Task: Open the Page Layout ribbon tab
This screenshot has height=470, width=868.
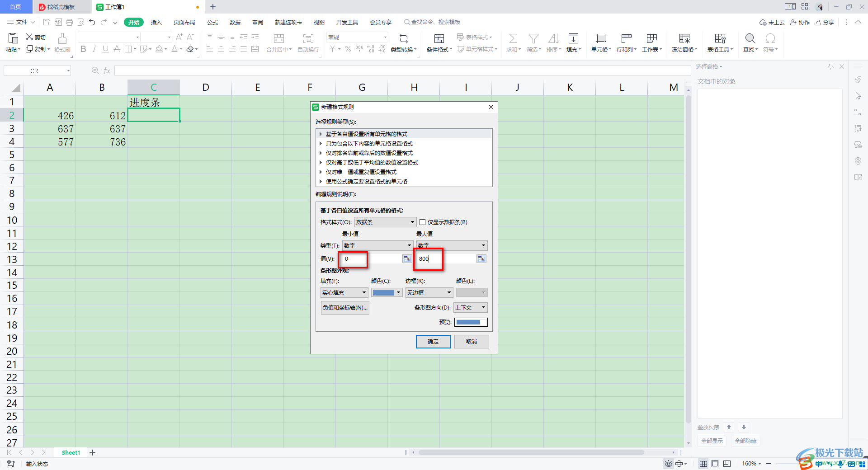Action: 184,22
